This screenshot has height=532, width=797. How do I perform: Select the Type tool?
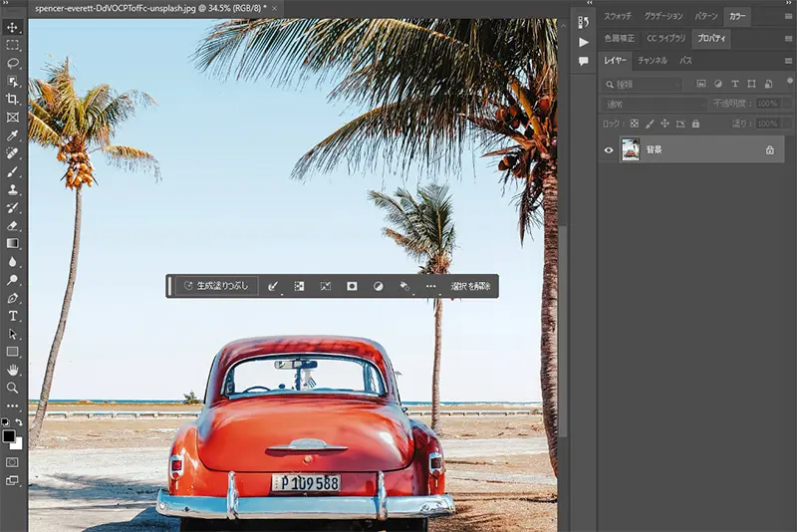pos(13,316)
